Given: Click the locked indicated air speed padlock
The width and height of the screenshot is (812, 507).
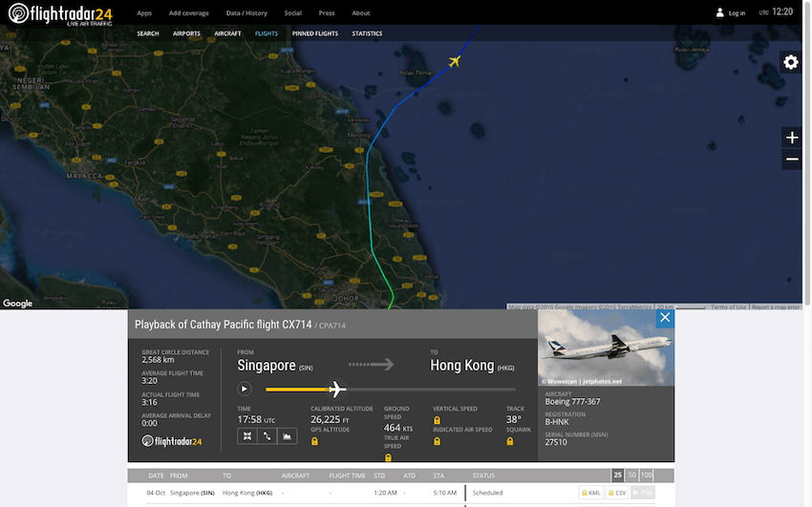Looking at the screenshot, I should tap(438, 441).
